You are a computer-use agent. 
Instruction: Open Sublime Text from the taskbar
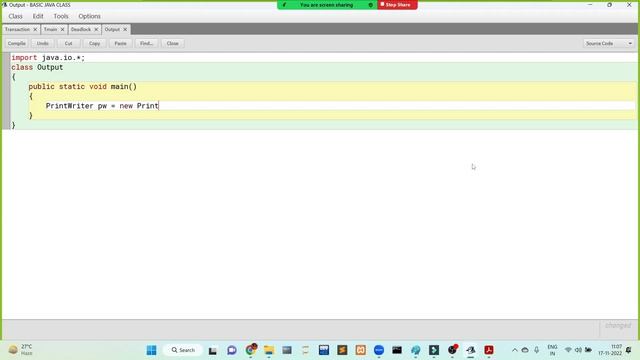click(x=342, y=350)
